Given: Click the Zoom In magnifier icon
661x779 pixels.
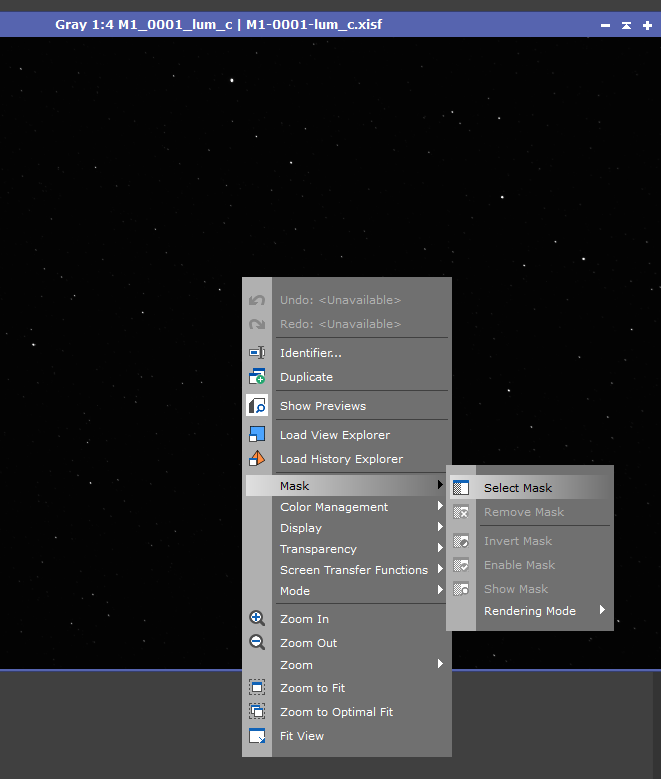Looking at the screenshot, I should click(257, 619).
